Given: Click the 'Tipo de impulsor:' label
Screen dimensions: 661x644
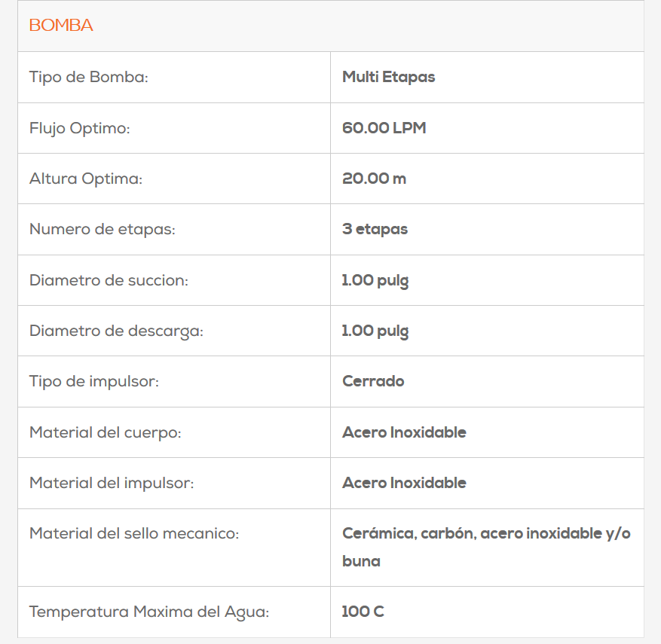Looking at the screenshot, I should pos(93,381).
